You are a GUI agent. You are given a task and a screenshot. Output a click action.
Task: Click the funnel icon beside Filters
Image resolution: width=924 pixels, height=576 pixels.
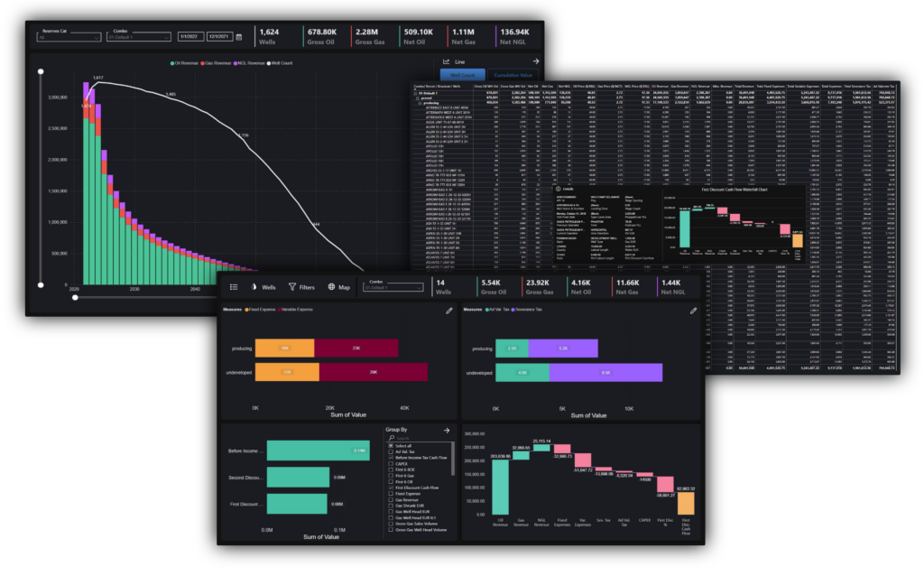pos(292,287)
